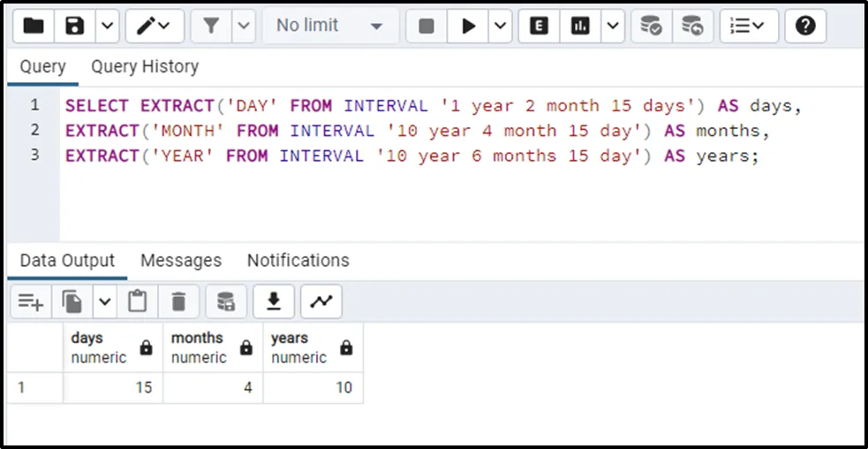Click the Save File disk icon

(75, 27)
